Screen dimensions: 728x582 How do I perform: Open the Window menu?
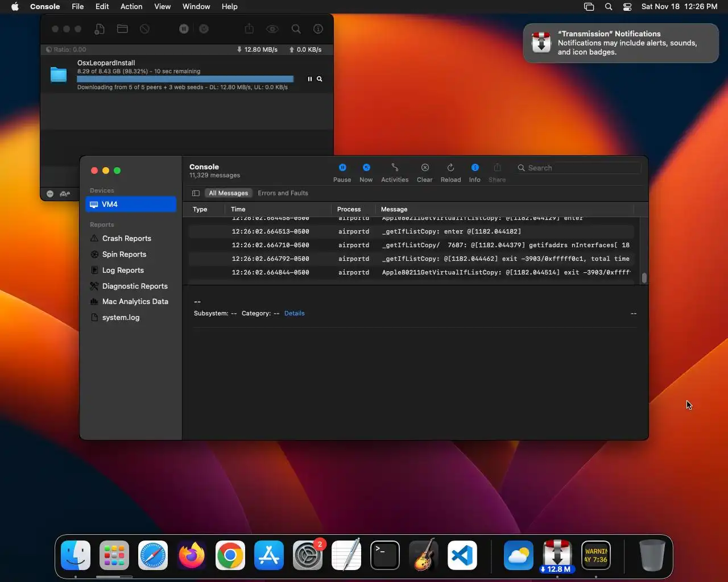click(x=196, y=6)
